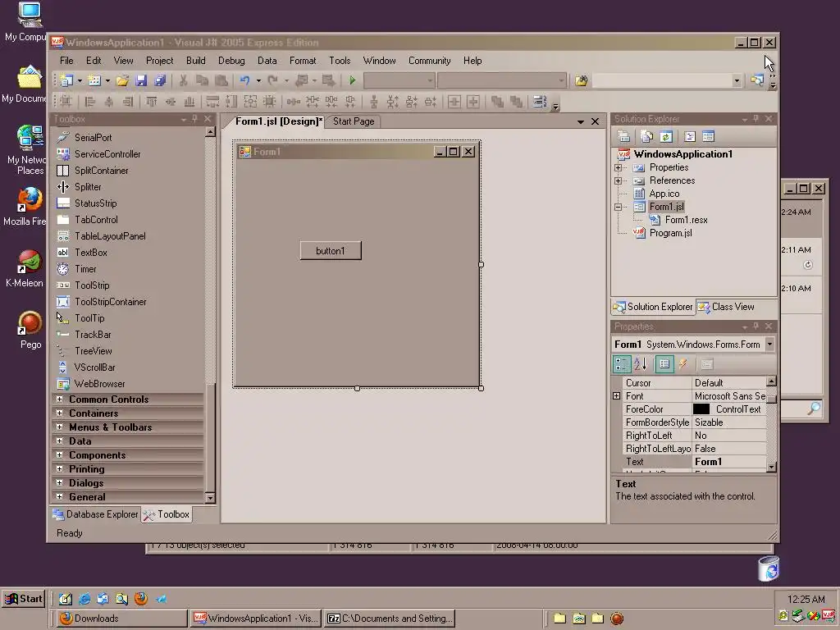The height and width of the screenshot is (630, 840).
Task: Click Solution Explorer's Properties toolbar icon
Action: (x=623, y=137)
